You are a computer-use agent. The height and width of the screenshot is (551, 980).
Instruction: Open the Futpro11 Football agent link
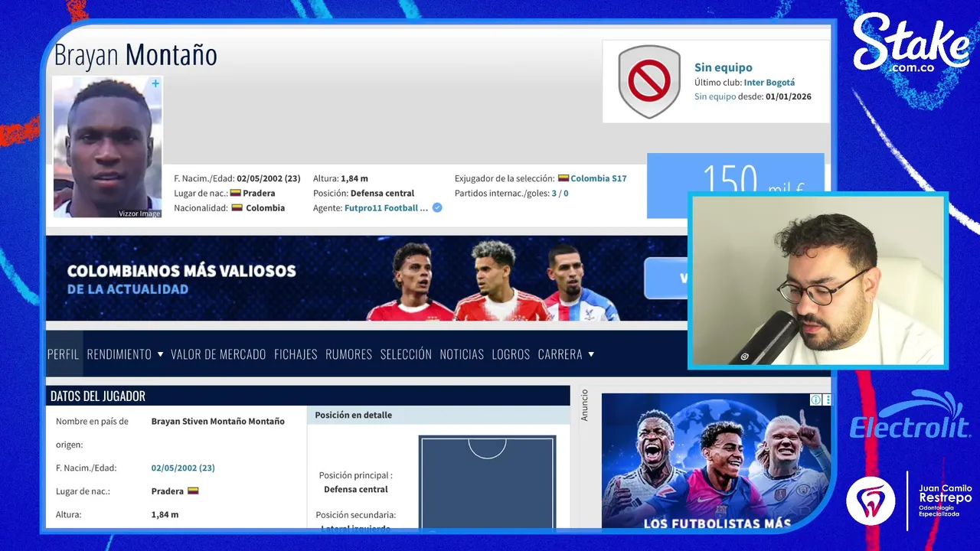click(386, 207)
